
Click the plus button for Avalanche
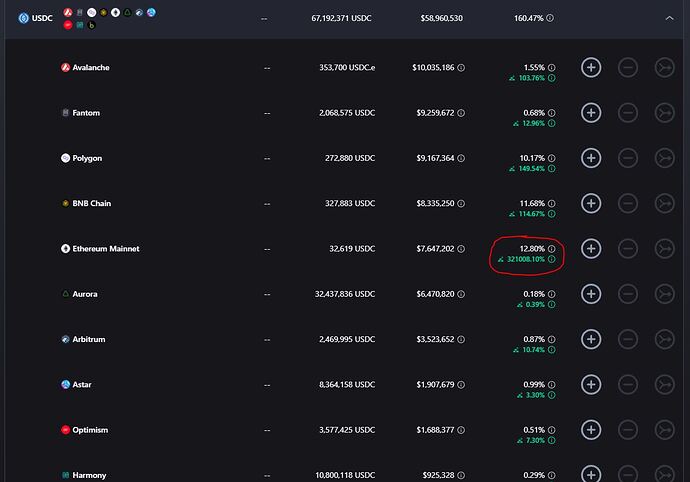[x=591, y=68]
